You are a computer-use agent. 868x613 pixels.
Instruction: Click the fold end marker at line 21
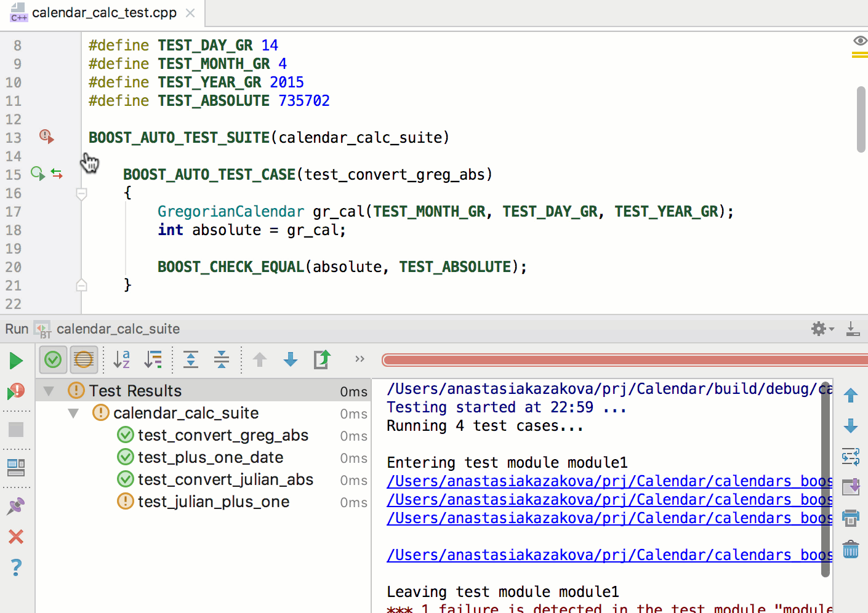tap(81, 286)
